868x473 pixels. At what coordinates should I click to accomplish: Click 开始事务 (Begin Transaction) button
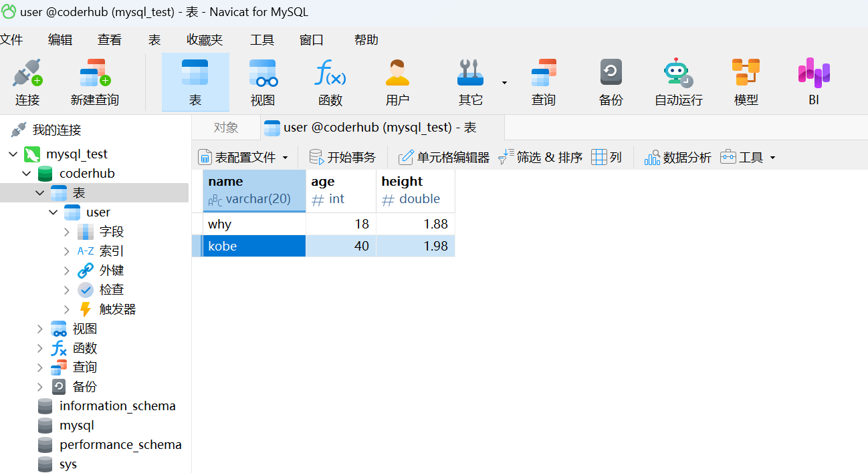coord(343,158)
